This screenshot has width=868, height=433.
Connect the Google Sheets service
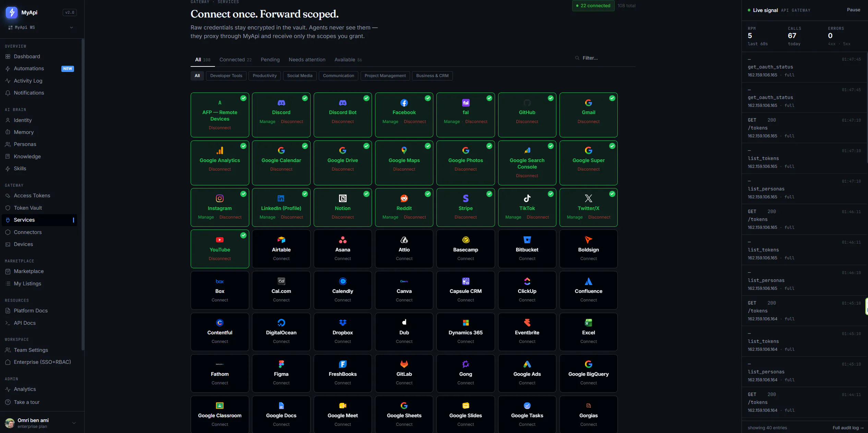pyautogui.click(x=404, y=424)
